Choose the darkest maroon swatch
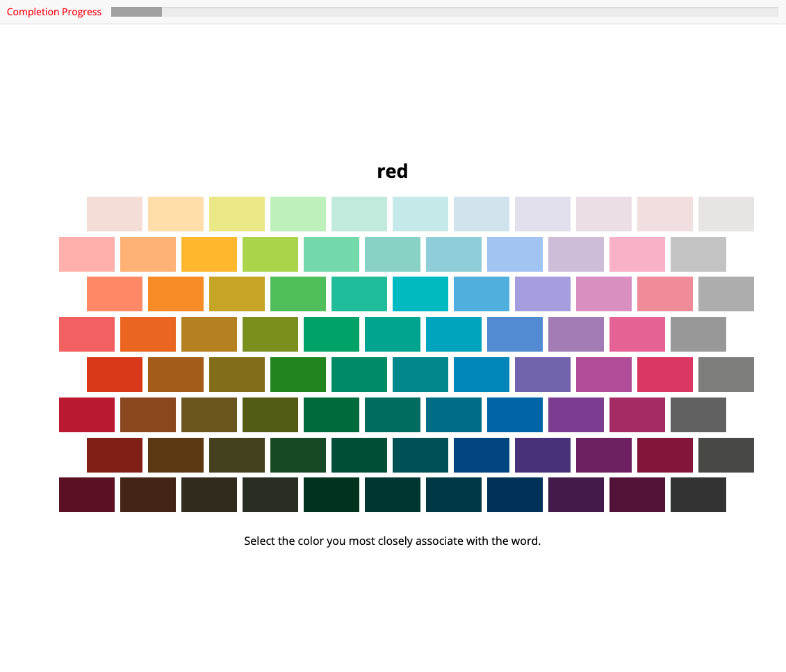Viewport: 786px width, 672px height. tap(87, 495)
